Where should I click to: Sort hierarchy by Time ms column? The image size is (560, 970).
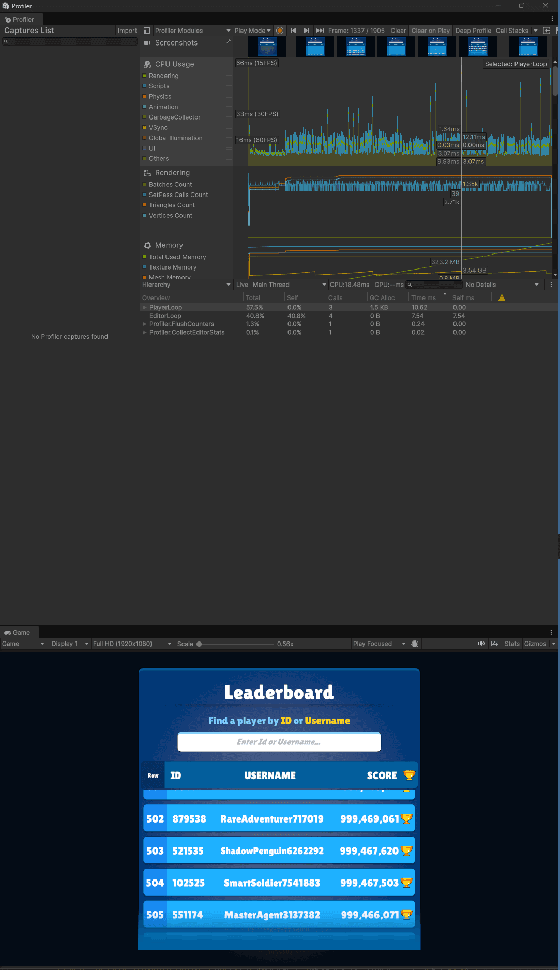pyautogui.click(x=429, y=297)
